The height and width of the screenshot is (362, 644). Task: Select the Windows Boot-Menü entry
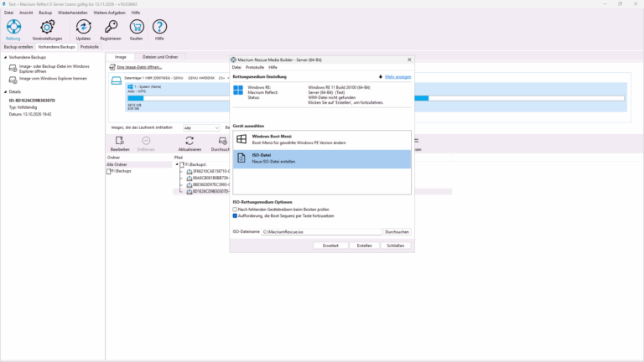pyautogui.click(x=322, y=140)
